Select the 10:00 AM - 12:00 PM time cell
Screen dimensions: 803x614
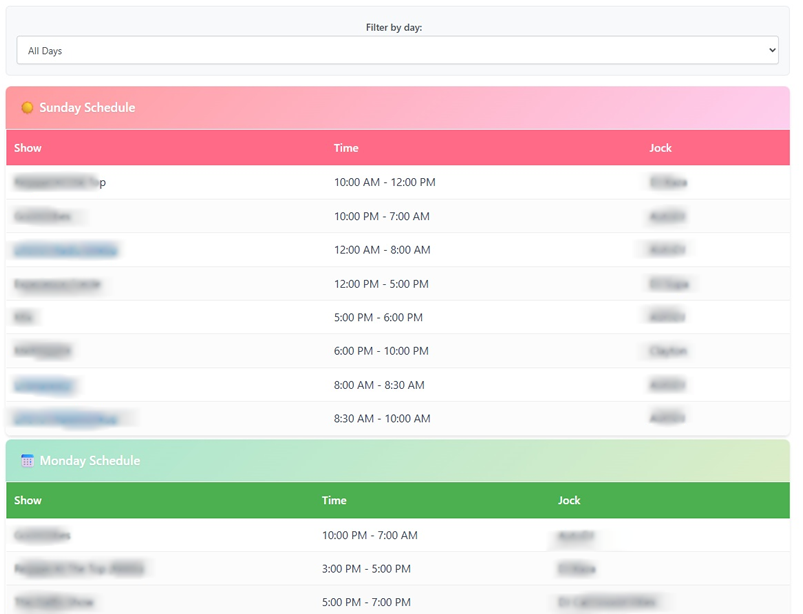(385, 182)
